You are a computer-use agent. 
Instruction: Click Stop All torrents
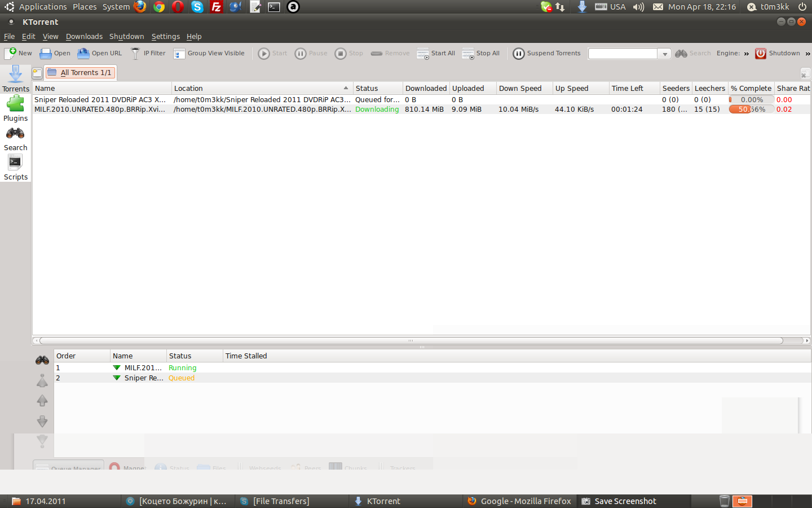pos(480,54)
